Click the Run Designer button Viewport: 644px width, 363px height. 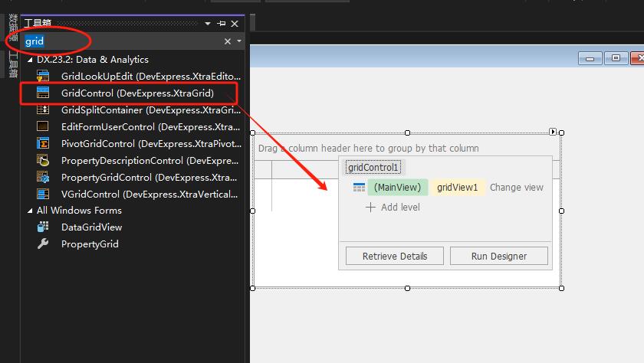tap(498, 257)
